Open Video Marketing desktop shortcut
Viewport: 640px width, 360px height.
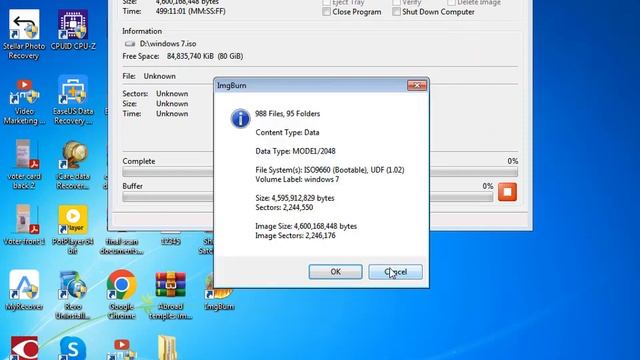pos(24,101)
